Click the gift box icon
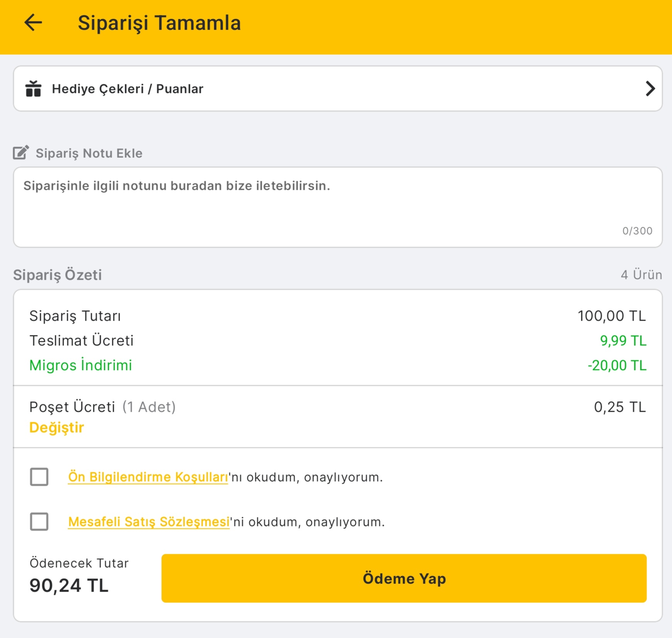Image resolution: width=672 pixels, height=638 pixels. 34,89
